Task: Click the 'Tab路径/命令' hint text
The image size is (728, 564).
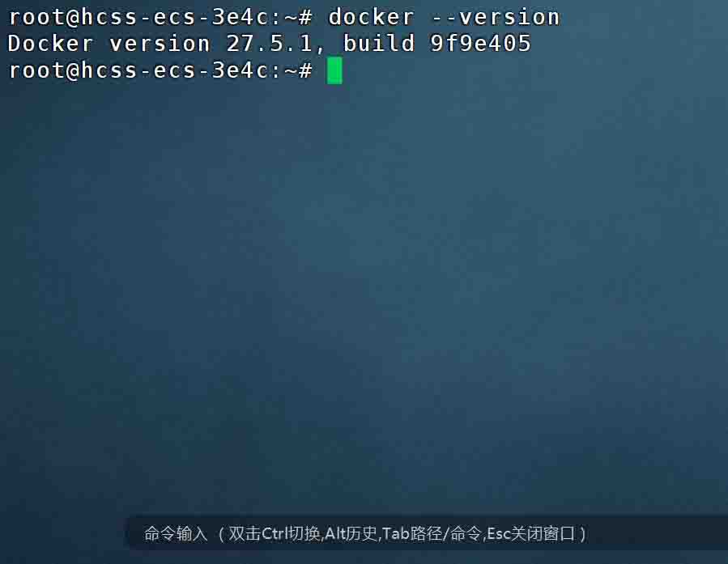Action: 432,533
